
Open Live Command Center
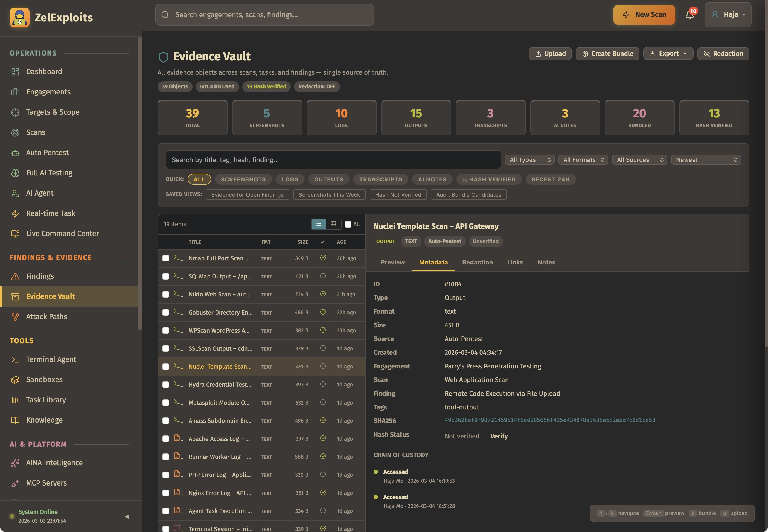[x=62, y=233]
